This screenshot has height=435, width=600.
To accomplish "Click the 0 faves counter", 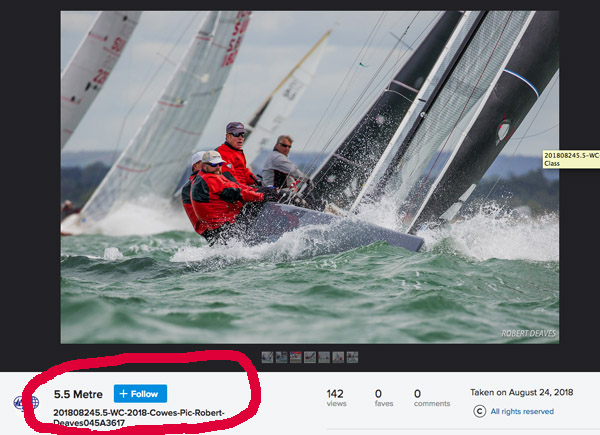I will pos(384,398).
